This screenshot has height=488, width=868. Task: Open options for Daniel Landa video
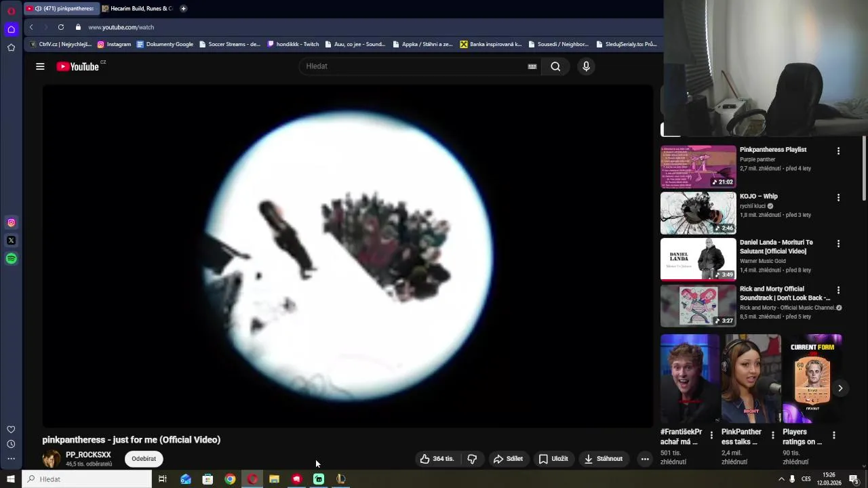(x=838, y=244)
